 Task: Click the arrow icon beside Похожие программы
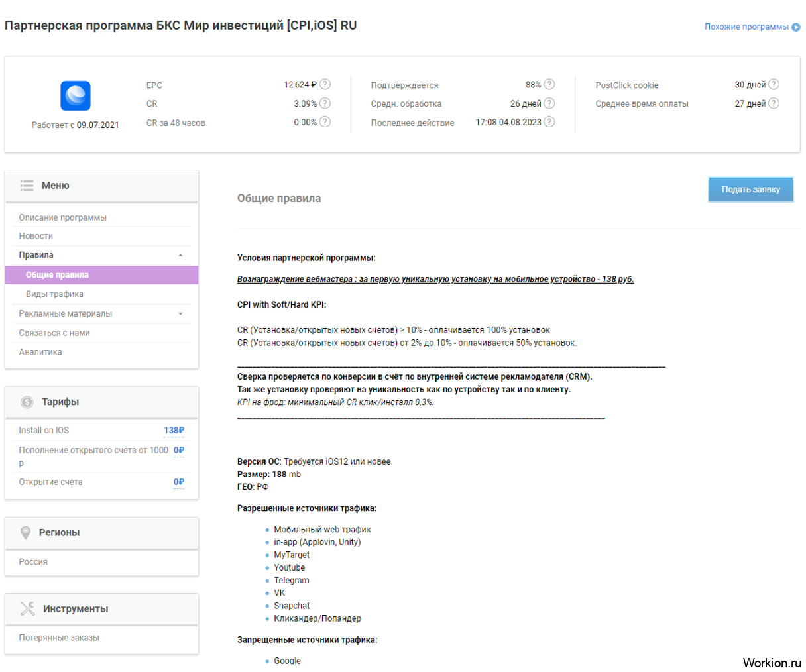(796, 27)
